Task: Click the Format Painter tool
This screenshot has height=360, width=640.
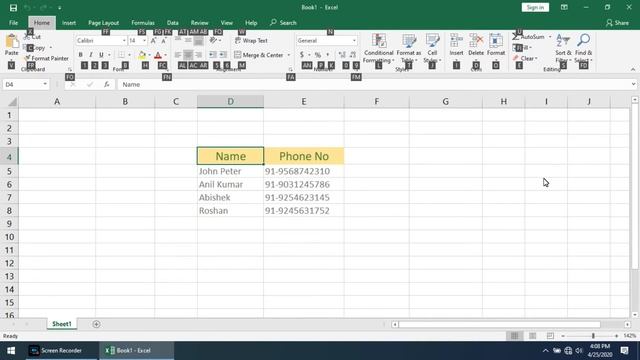Action: click(47, 58)
